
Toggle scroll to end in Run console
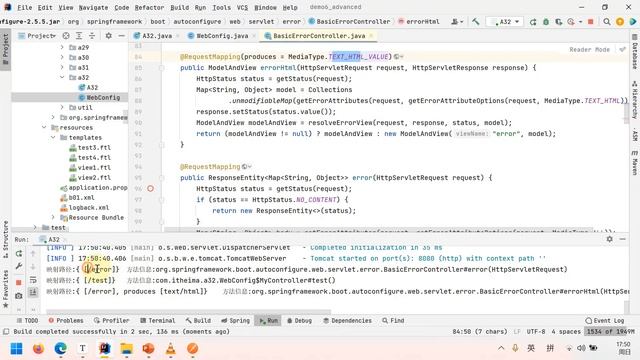33,292
